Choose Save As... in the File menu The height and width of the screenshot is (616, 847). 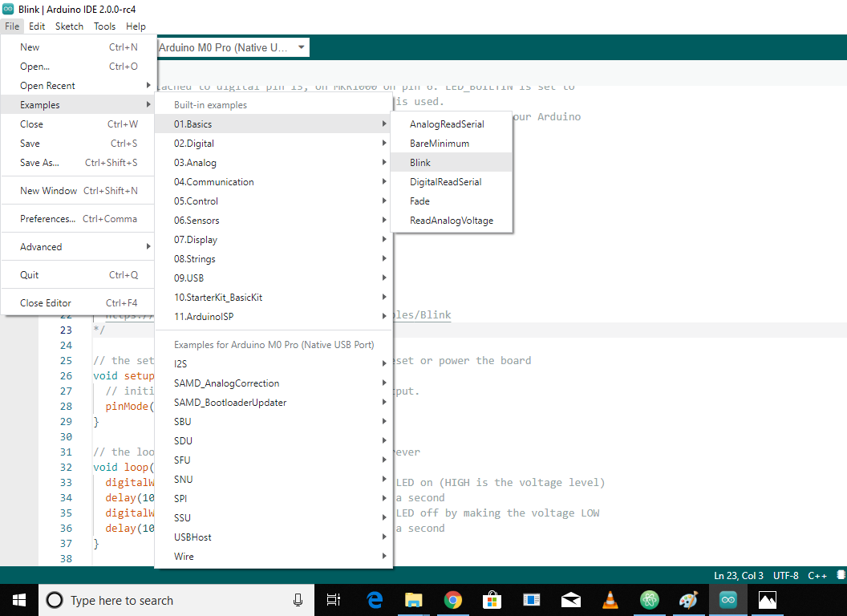79,163
